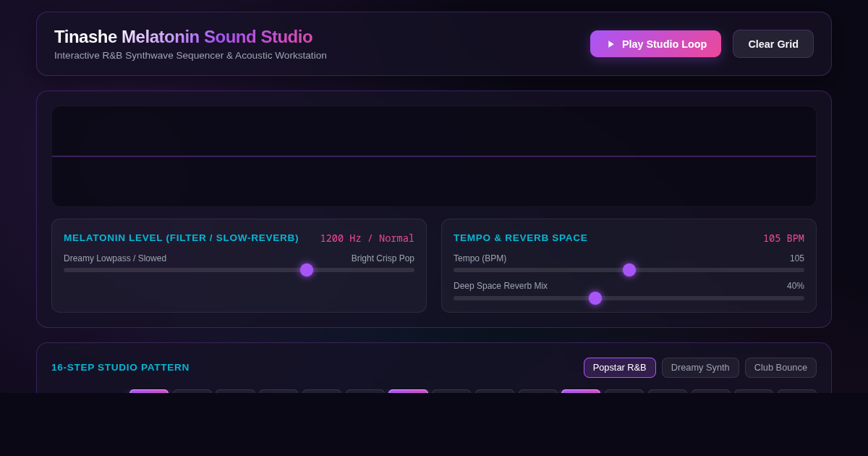Click the Clear Grid button
The width and height of the screenshot is (868, 456).
pyautogui.click(x=773, y=43)
